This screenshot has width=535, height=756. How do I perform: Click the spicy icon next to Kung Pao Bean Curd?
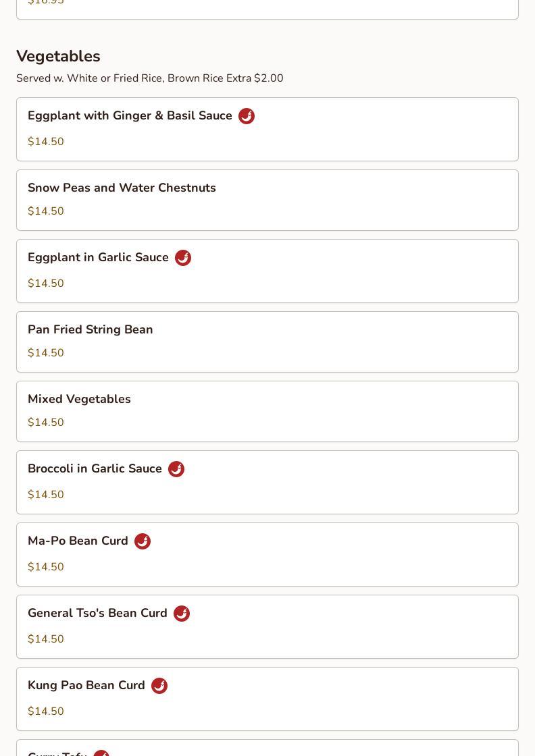159,686
